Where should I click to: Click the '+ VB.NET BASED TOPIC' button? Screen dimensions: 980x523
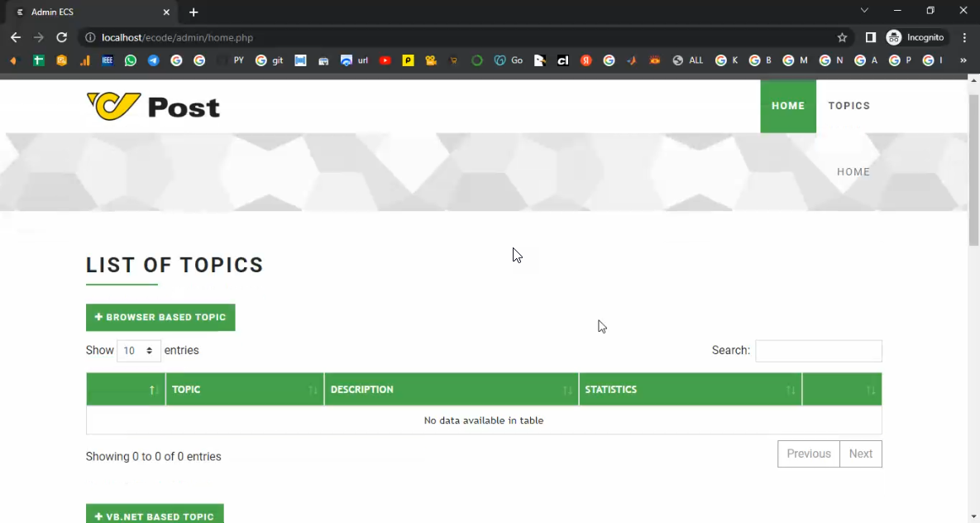point(155,516)
